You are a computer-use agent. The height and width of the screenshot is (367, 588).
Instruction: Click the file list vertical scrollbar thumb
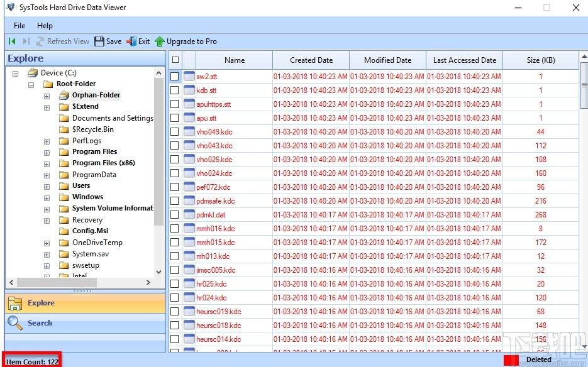[584, 85]
